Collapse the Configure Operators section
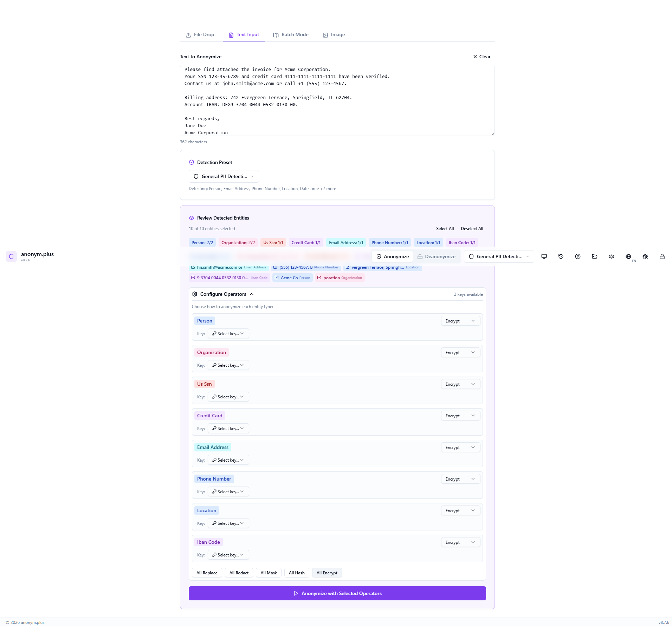This screenshot has width=672, height=626. 251,294
